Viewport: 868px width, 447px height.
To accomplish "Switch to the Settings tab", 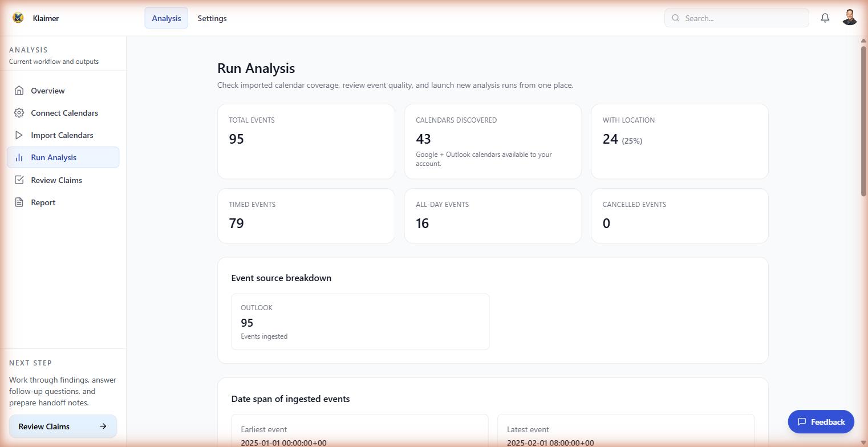I will pyautogui.click(x=212, y=18).
